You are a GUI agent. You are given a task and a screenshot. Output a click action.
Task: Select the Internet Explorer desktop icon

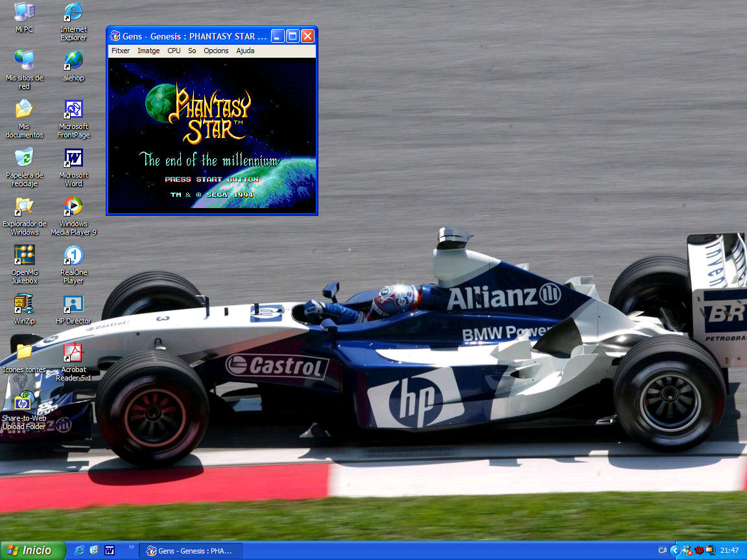point(73,22)
